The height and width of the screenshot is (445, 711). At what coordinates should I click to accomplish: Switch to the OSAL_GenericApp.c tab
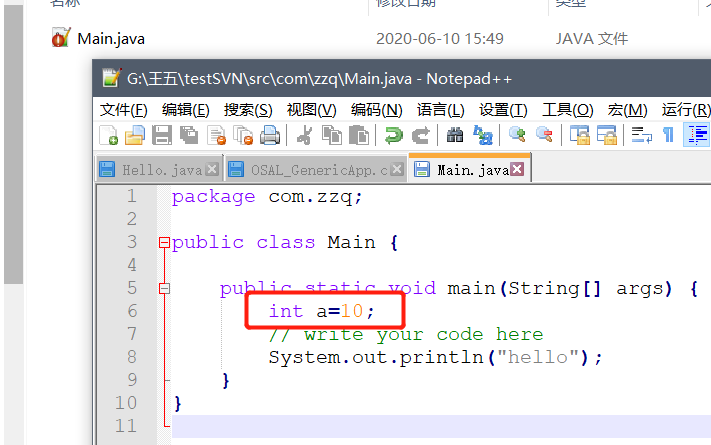315,170
